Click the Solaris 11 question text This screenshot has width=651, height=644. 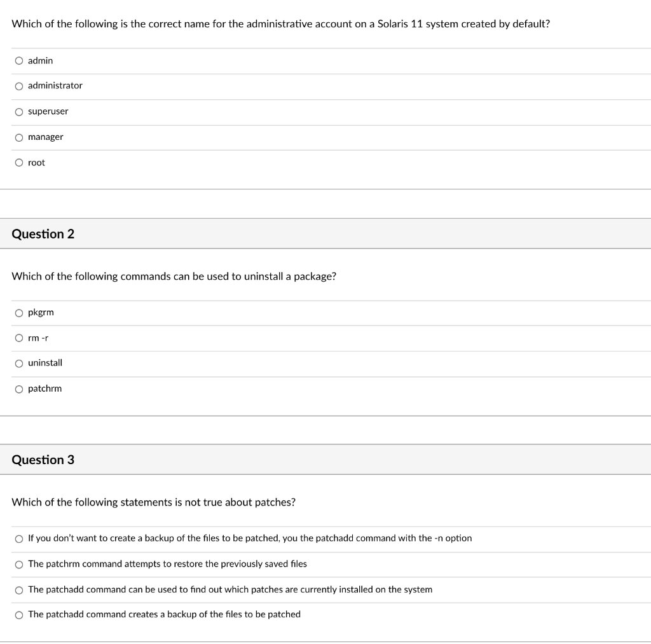280,24
